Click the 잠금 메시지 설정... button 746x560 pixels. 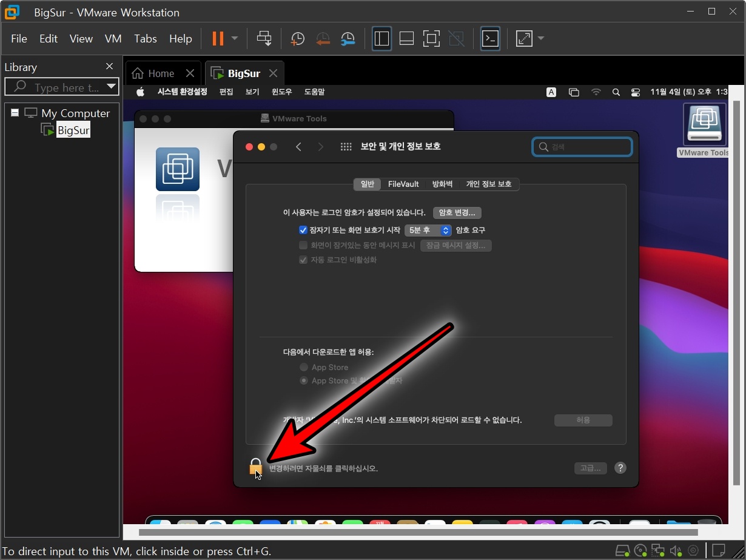[456, 246]
